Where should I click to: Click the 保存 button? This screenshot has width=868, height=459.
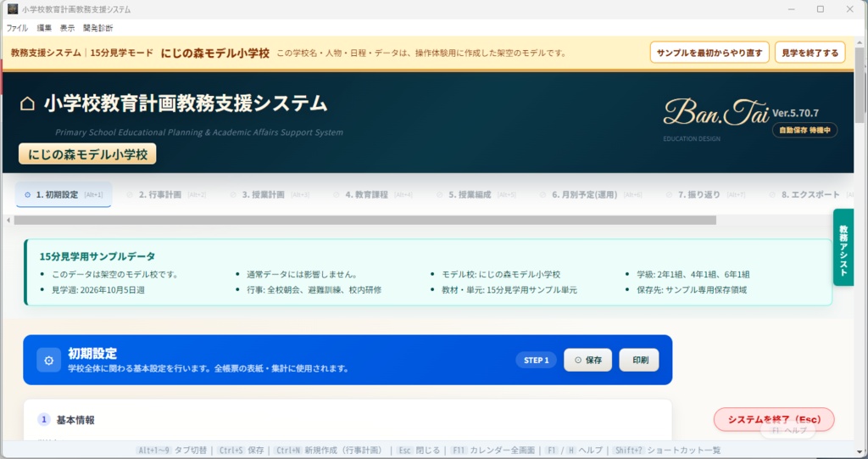point(588,361)
